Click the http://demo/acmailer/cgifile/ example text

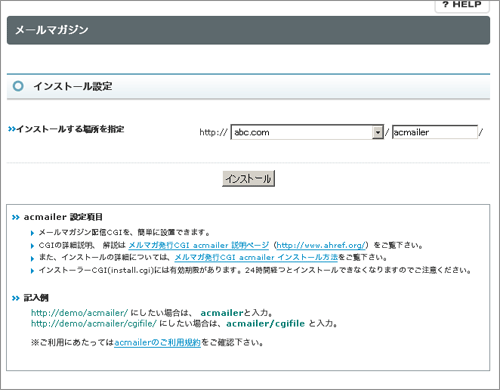point(94,323)
